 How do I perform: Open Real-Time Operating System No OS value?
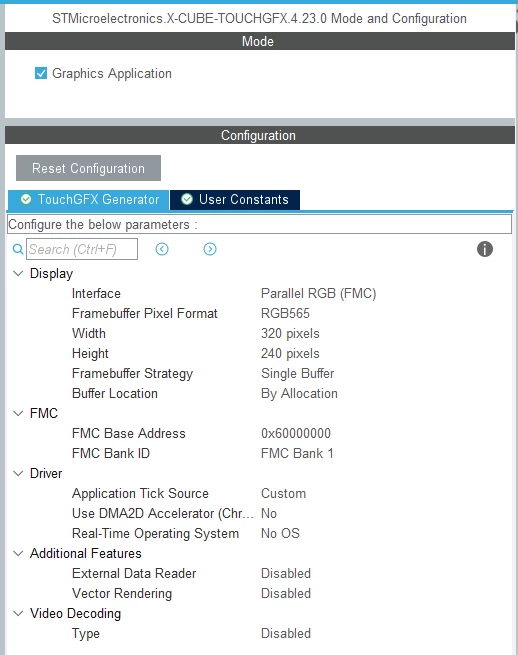(x=280, y=533)
